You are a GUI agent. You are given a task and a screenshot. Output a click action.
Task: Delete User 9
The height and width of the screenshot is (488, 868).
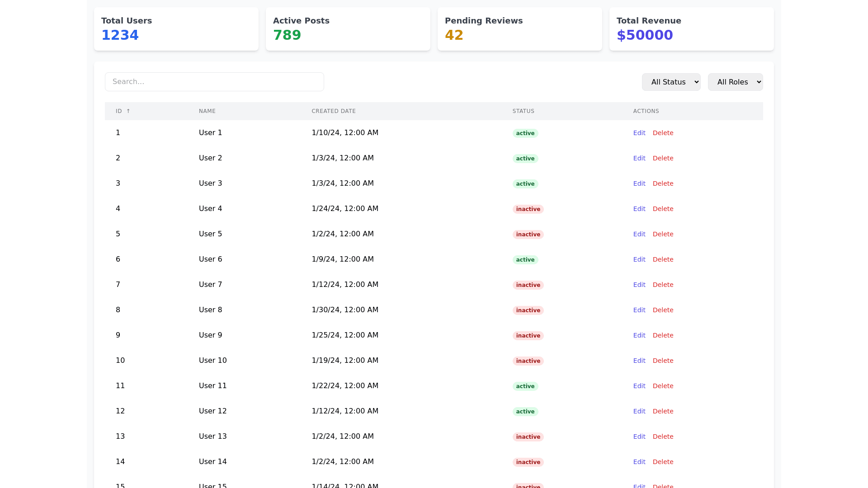click(663, 335)
